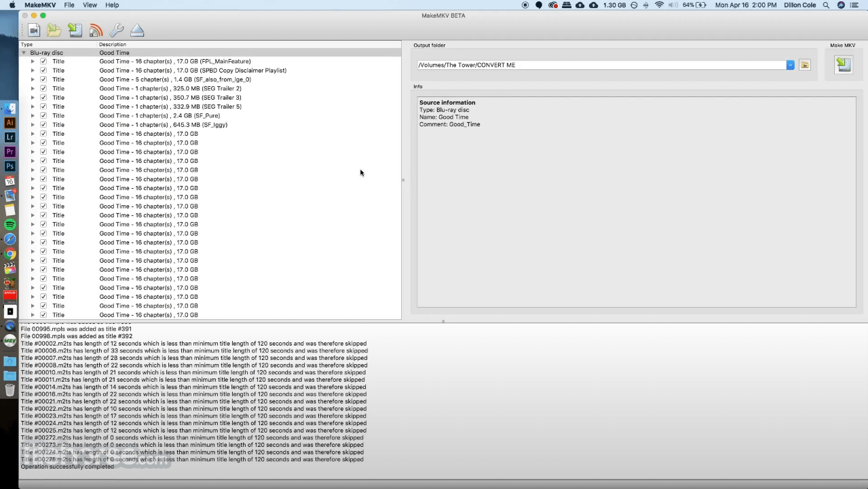This screenshot has width=868, height=489.
Task: Open Final Cut Pro from the dock
Action: 10,268
